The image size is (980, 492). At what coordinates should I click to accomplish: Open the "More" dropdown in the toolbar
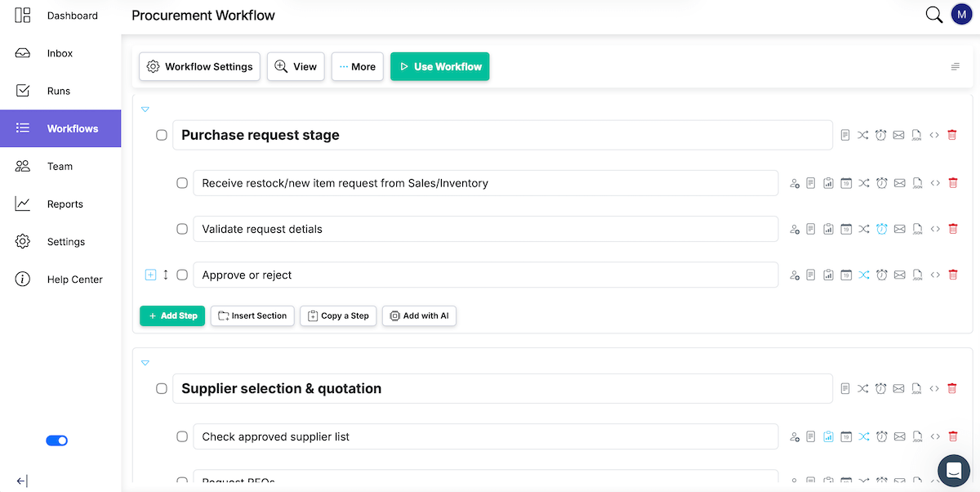pyautogui.click(x=357, y=66)
